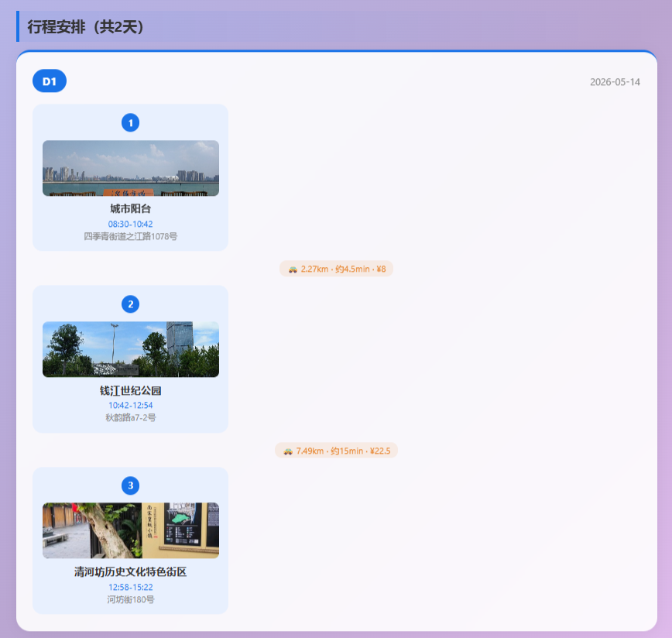Image resolution: width=672 pixels, height=638 pixels.
Task: Open the 城市阳台 skyline photo
Action: (131, 168)
